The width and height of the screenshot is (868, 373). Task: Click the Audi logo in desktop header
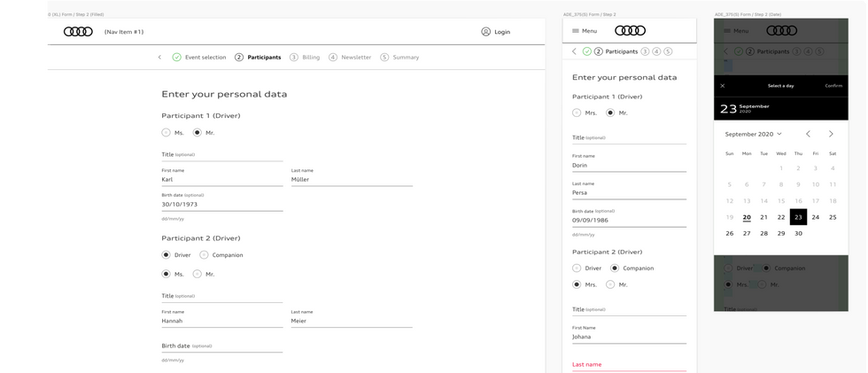[78, 32]
